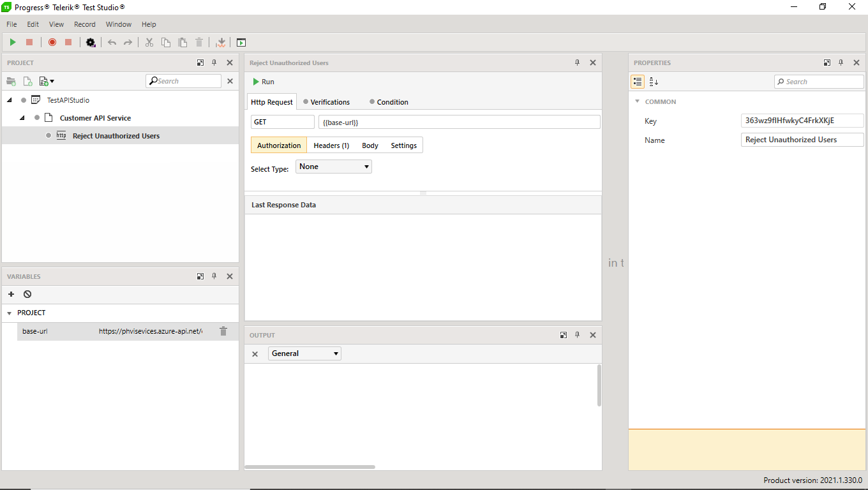
Task: Click the stop recording icon after the record icon
Action: click(x=68, y=42)
